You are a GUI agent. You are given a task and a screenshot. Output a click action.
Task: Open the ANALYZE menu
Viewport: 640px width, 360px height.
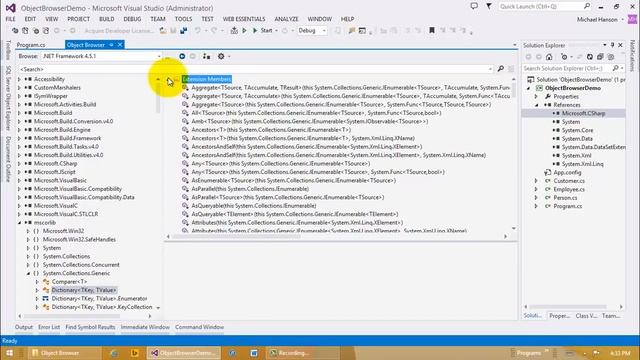coord(287,19)
